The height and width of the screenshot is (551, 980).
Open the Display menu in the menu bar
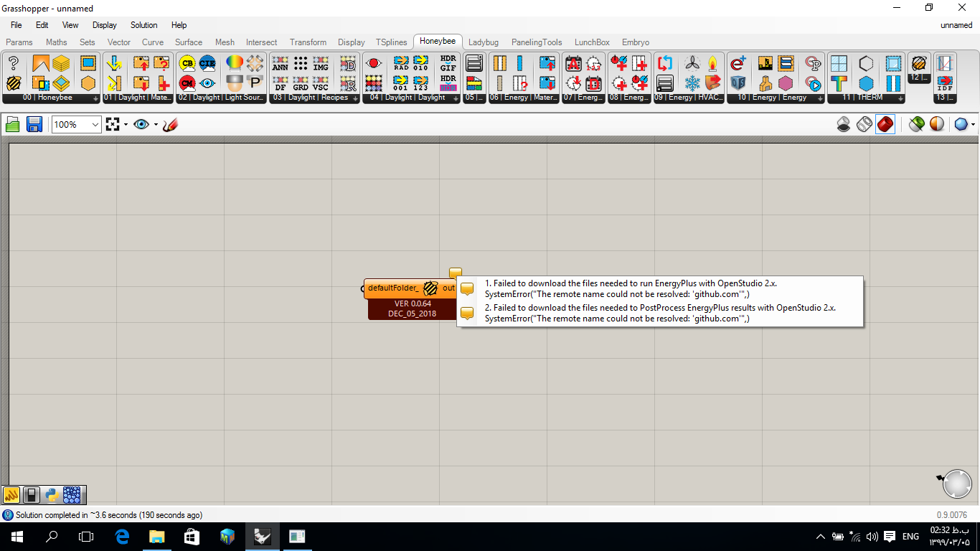(x=105, y=25)
